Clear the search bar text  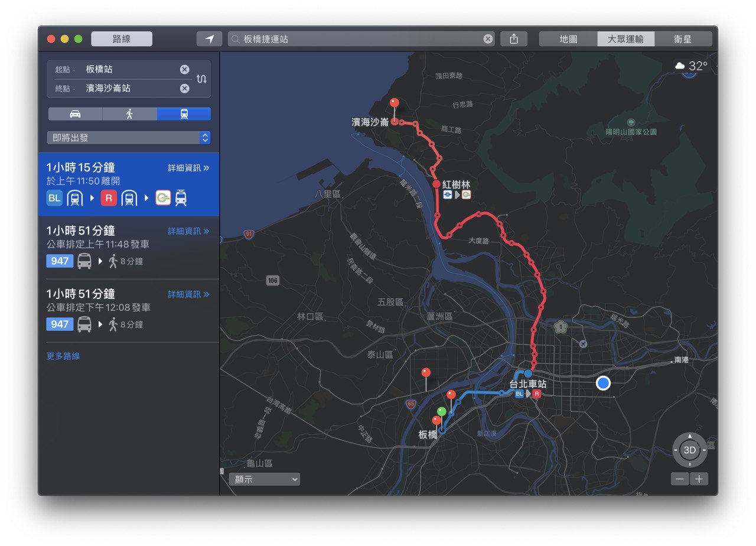point(488,39)
